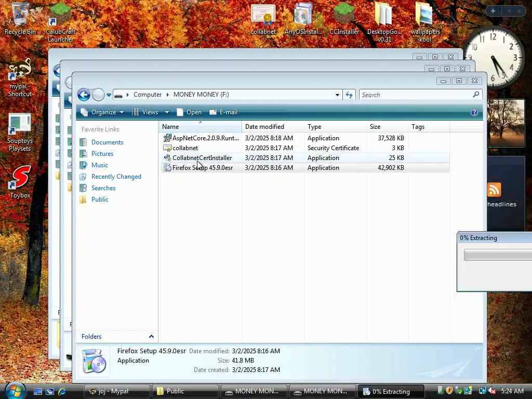Open Documents favorite link

(107, 142)
